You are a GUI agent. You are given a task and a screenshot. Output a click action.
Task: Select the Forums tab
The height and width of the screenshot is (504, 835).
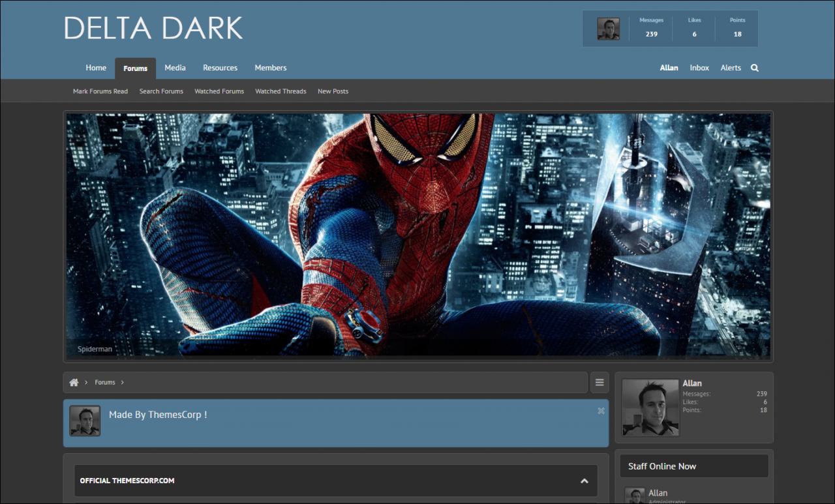click(x=136, y=68)
